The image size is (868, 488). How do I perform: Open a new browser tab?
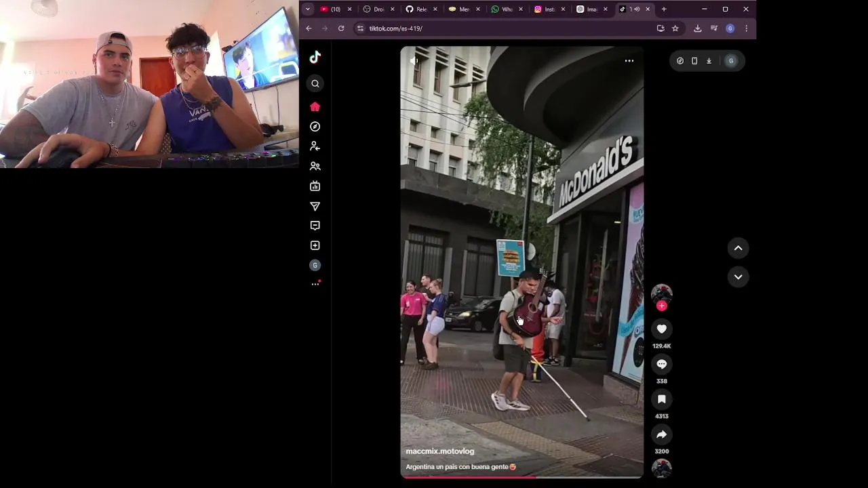click(664, 9)
